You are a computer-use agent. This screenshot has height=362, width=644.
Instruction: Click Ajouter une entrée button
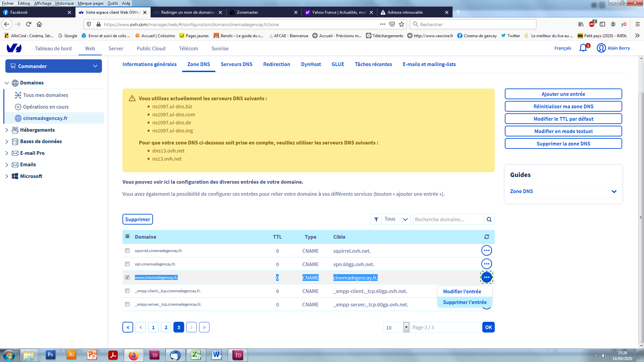(563, 94)
